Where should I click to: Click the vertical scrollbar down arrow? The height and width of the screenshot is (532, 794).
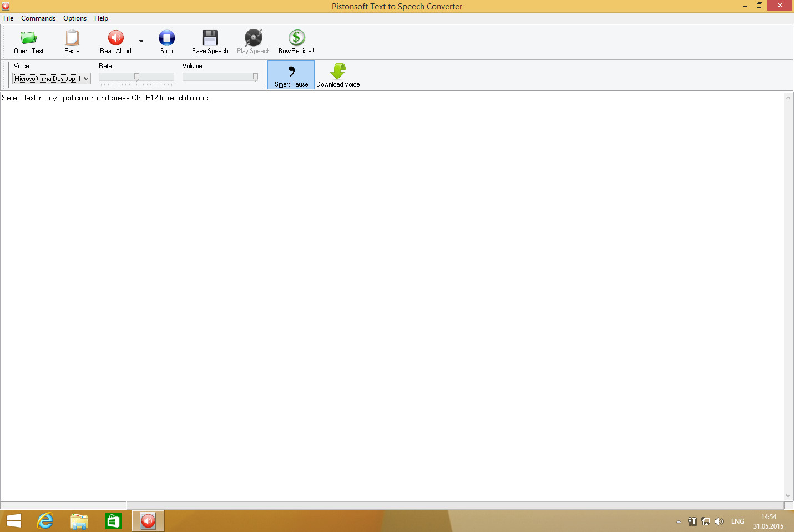click(788, 496)
